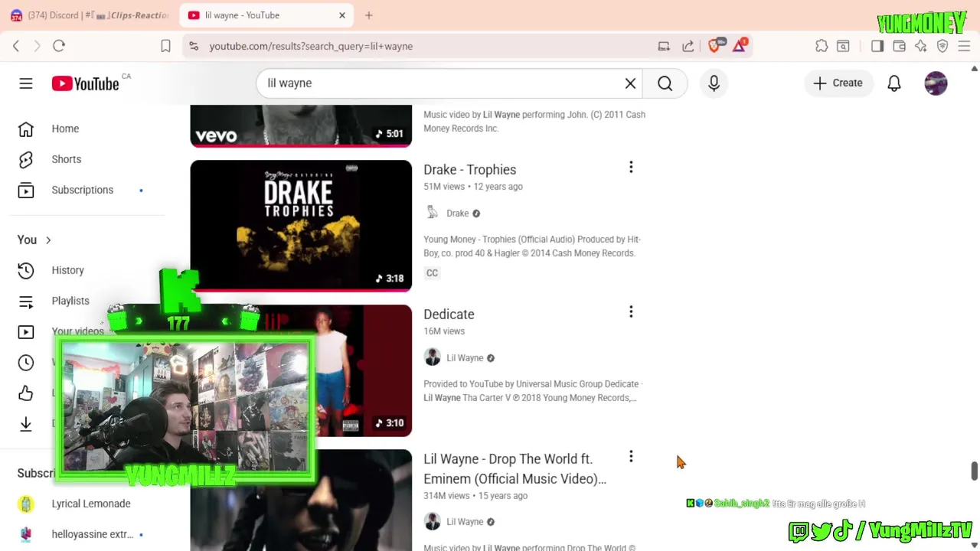The width and height of the screenshot is (980, 551).
Task: Open the Leo AI sparkle icon
Action: tap(921, 47)
